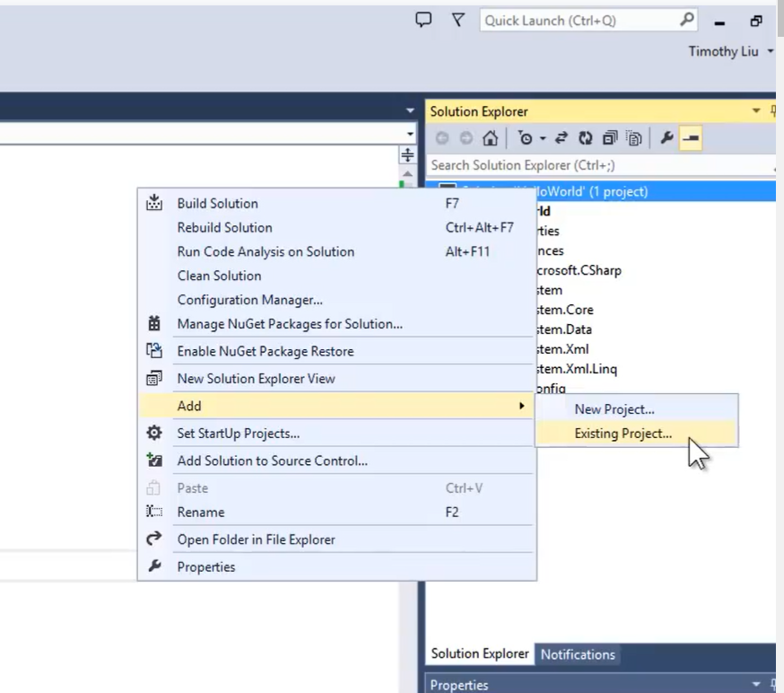Click the wrench Properties icon in toolbar

[666, 138]
